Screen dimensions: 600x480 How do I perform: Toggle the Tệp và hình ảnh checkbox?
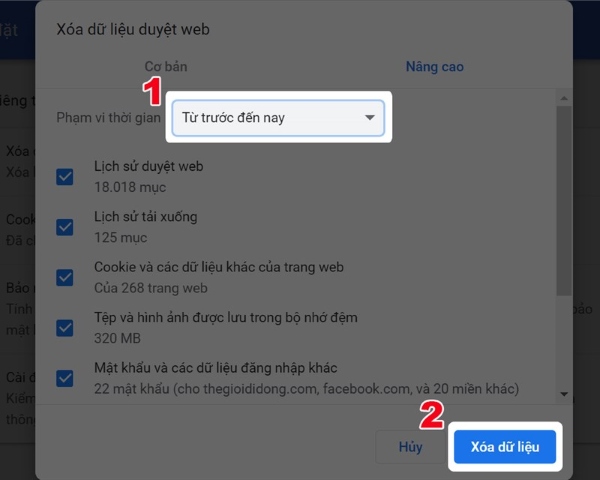coord(65,327)
